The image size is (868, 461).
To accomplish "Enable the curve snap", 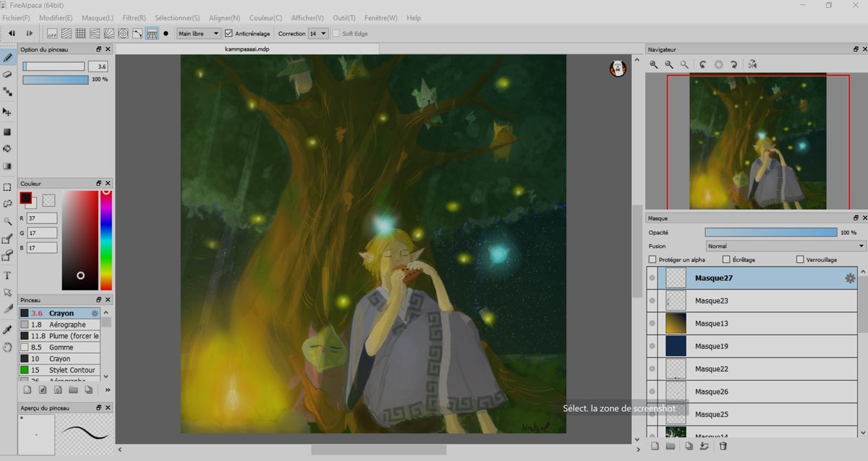I will (x=137, y=33).
